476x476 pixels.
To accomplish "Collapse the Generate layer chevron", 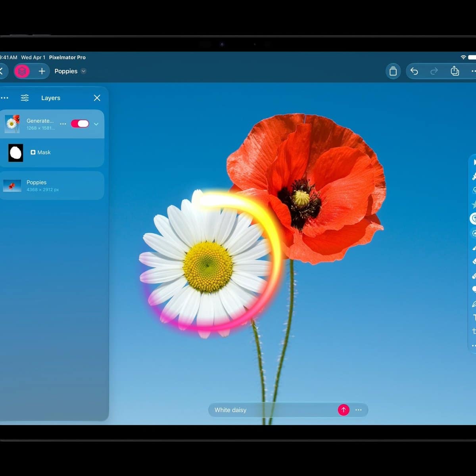I will pos(96,124).
